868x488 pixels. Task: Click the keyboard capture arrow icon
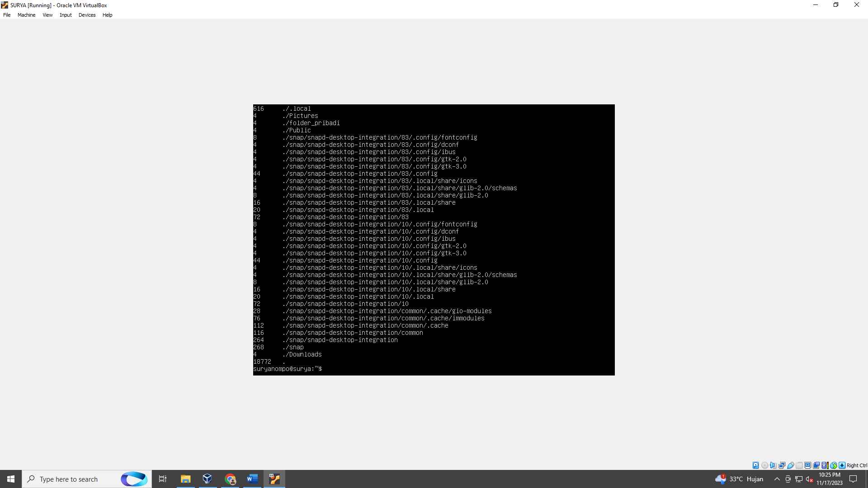click(842, 465)
